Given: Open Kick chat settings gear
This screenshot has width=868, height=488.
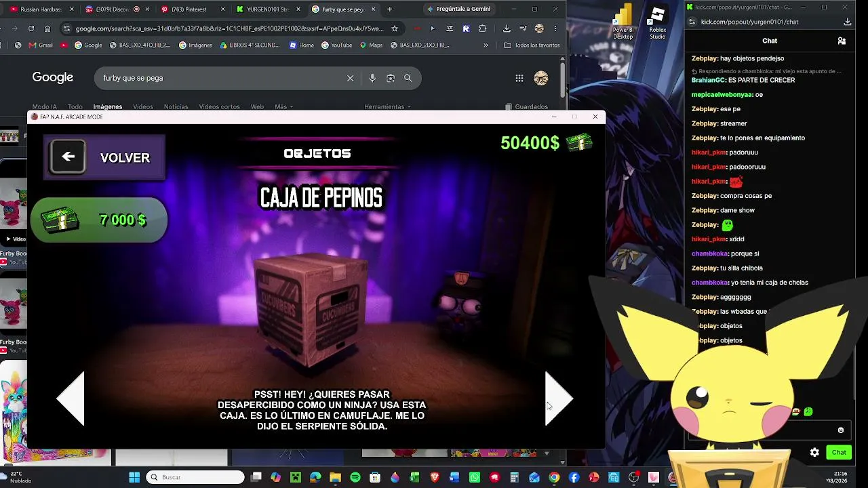Looking at the screenshot, I should 814,452.
